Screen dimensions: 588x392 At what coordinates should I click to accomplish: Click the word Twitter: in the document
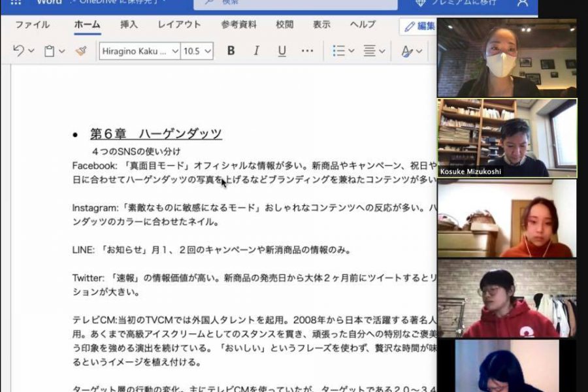88,278
